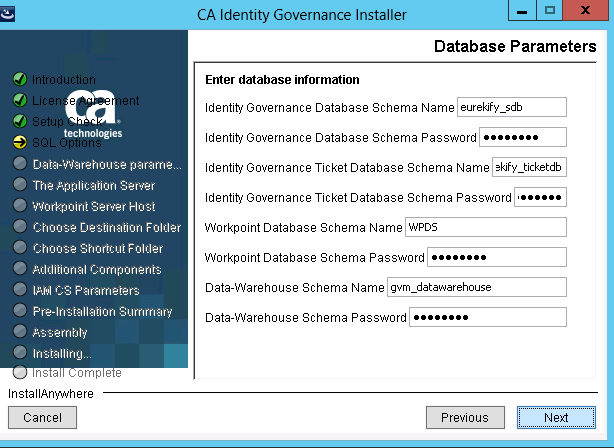The height and width of the screenshot is (448, 614).
Task: Select the Identity Governance Database Schema Password field
Action: pyautogui.click(x=523, y=137)
